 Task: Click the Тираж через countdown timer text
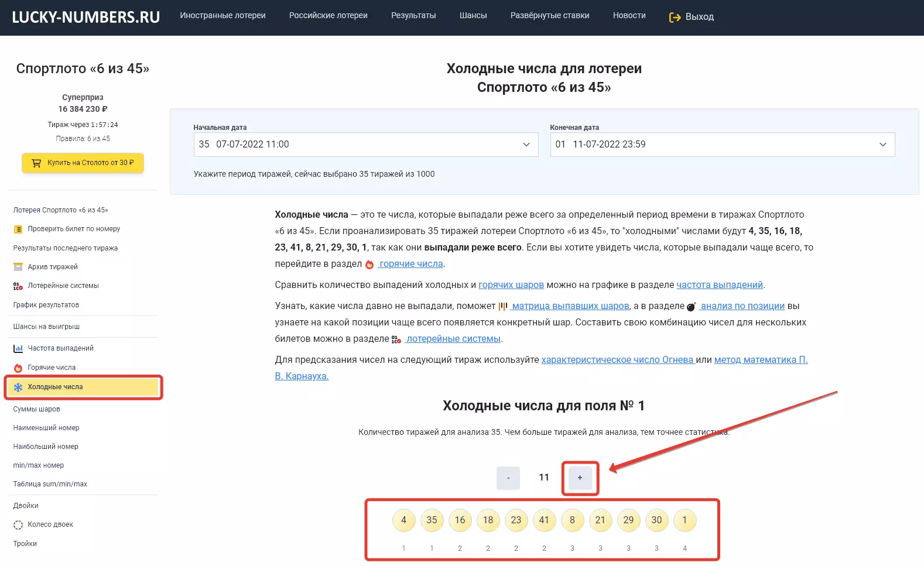point(83,125)
